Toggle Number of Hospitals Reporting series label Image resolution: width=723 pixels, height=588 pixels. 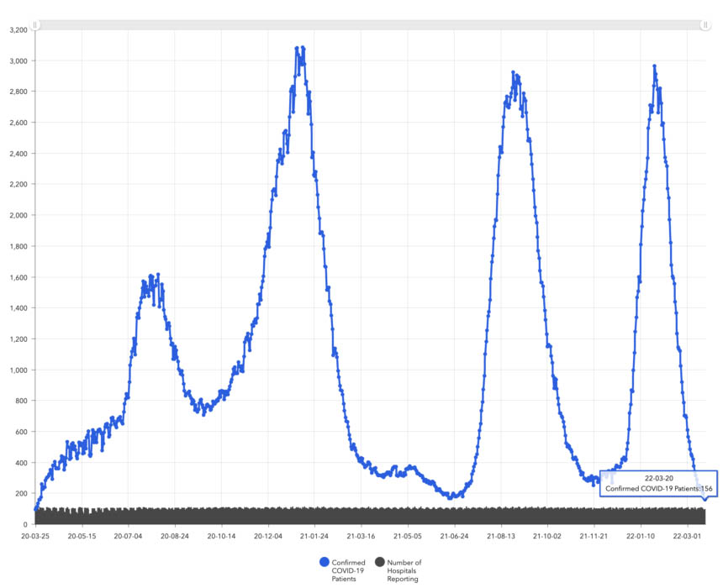404,570
